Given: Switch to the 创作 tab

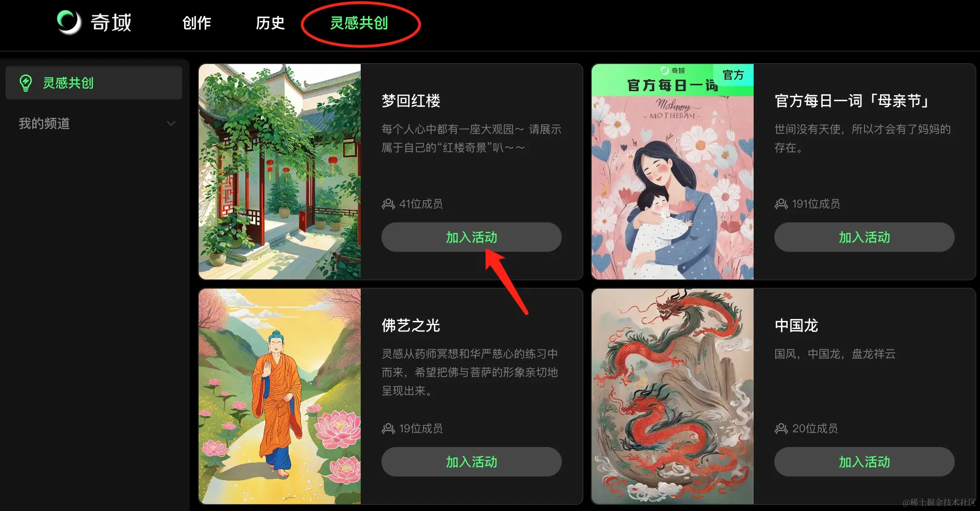Looking at the screenshot, I should point(196,23).
